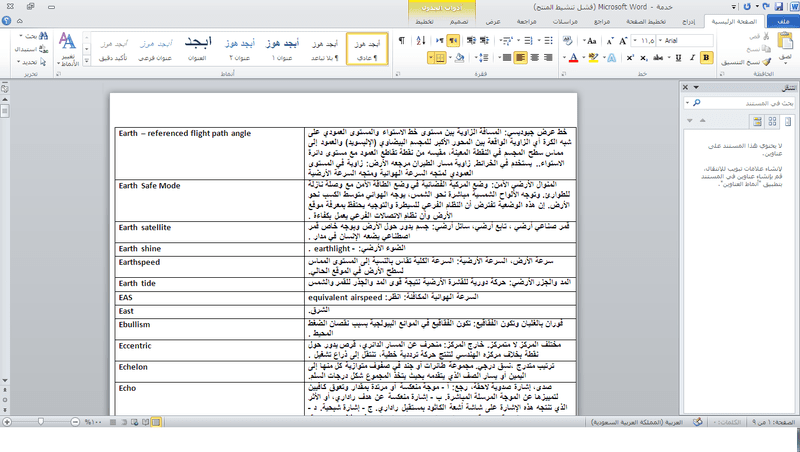This screenshot has height=452, width=800.
Task: Click the Center alignment icon
Action: [x=535, y=58]
